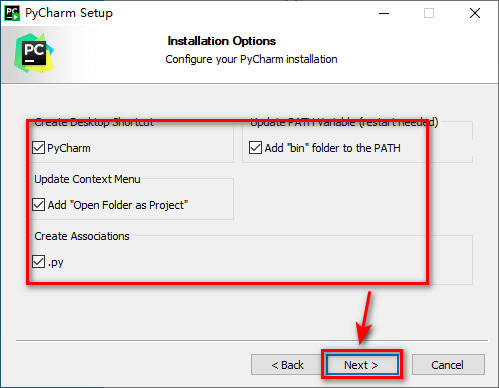Screen dimensions: 499x388
Task: Click the small PyCharm icon in title bar
Action: [x=12, y=13]
